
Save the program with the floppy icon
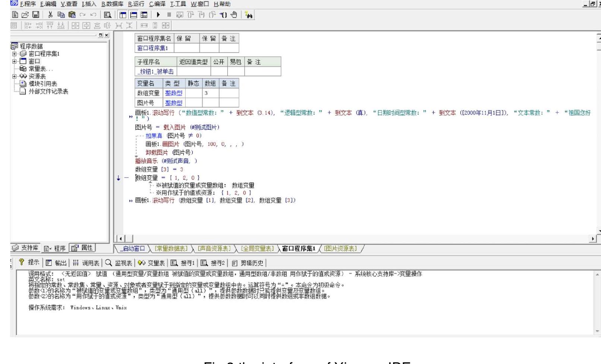36,15
